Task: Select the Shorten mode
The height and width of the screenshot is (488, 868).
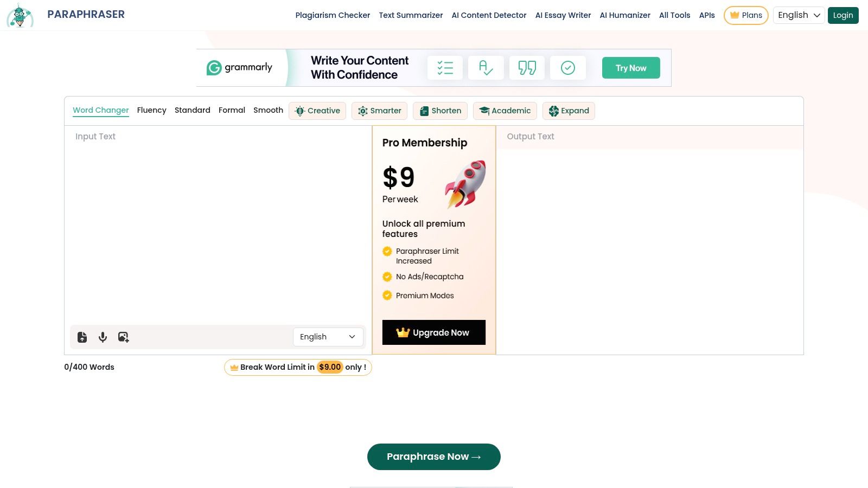Action: pos(440,111)
